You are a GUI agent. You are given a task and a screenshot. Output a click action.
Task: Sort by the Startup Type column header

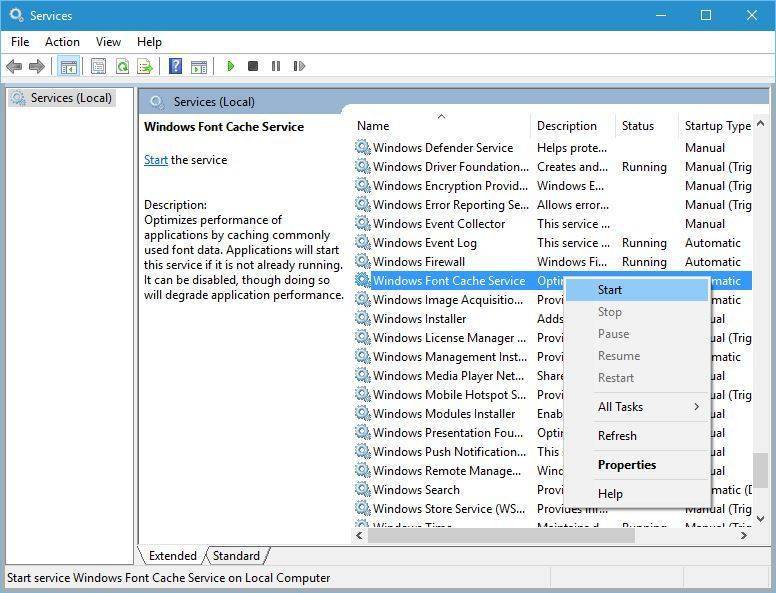(x=716, y=126)
